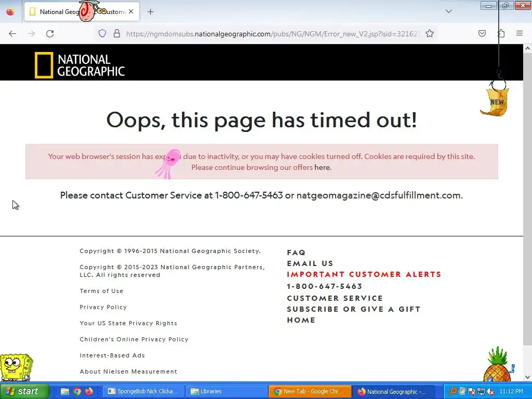532x399 pixels.
Task: Select National Geographic taskbar button
Action: point(393,392)
